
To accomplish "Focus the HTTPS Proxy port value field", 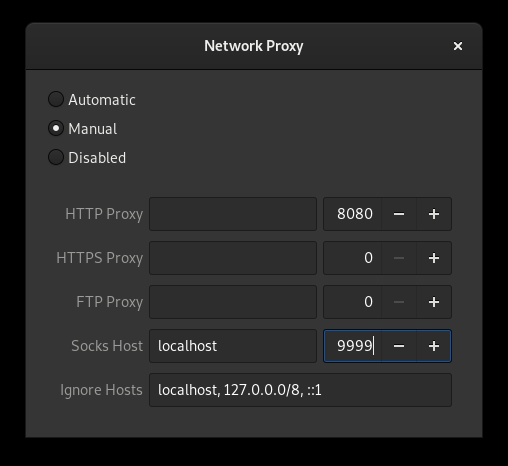I will pyautogui.click(x=353, y=258).
